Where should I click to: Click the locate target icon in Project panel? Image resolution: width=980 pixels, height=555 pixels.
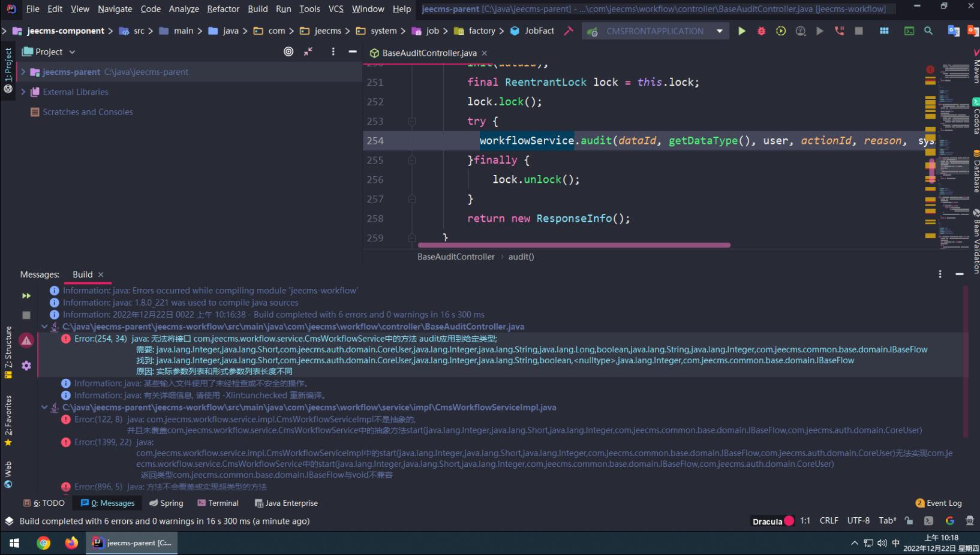[x=288, y=52]
